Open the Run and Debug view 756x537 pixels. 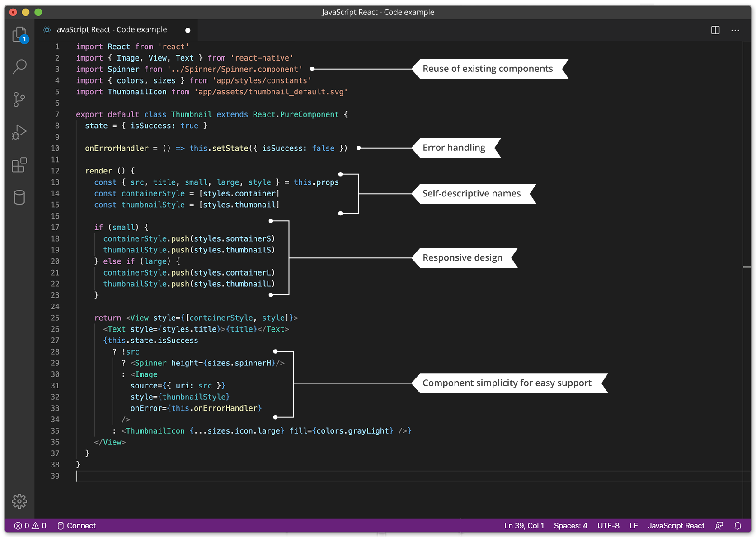click(x=19, y=132)
